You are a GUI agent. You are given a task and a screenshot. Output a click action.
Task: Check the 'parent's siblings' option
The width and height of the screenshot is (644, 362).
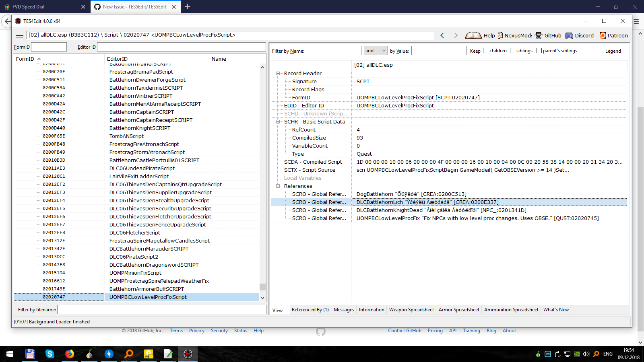point(539,50)
